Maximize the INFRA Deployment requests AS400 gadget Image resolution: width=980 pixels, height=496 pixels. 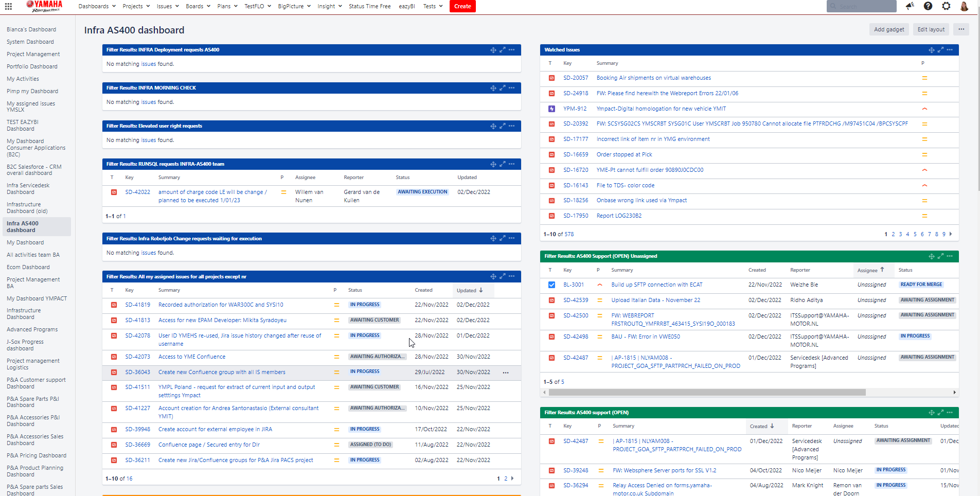[x=503, y=50]
